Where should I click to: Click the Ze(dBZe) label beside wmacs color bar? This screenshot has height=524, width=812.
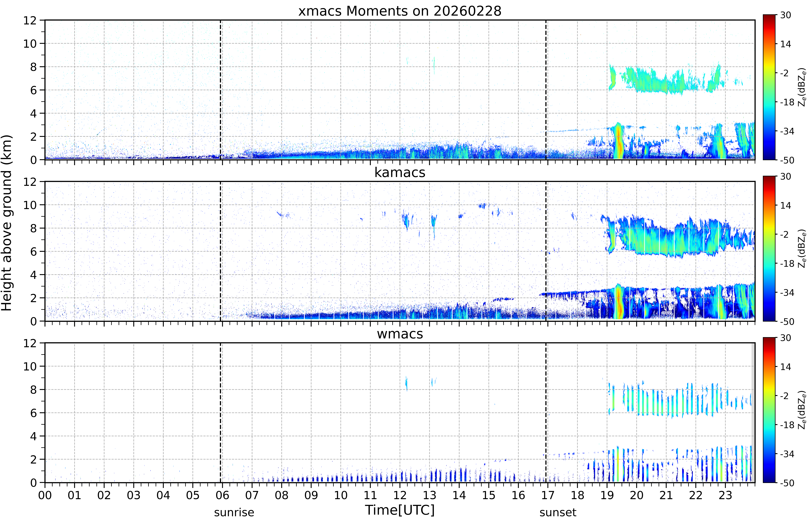pyautogui.click(x=802, y=410)
